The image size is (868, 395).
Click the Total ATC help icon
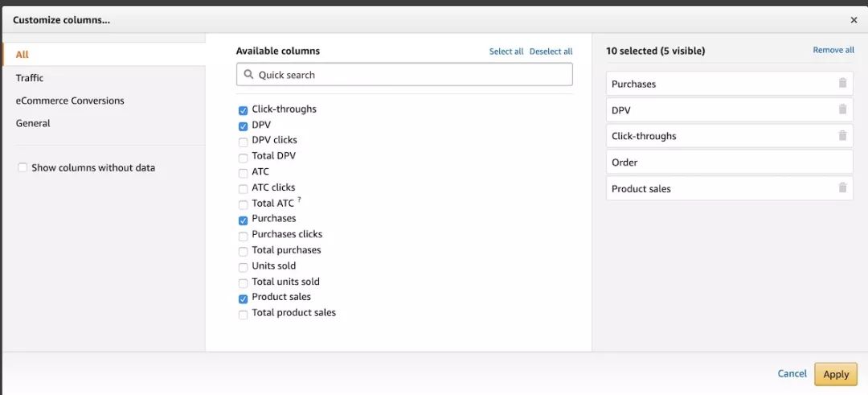299,200
